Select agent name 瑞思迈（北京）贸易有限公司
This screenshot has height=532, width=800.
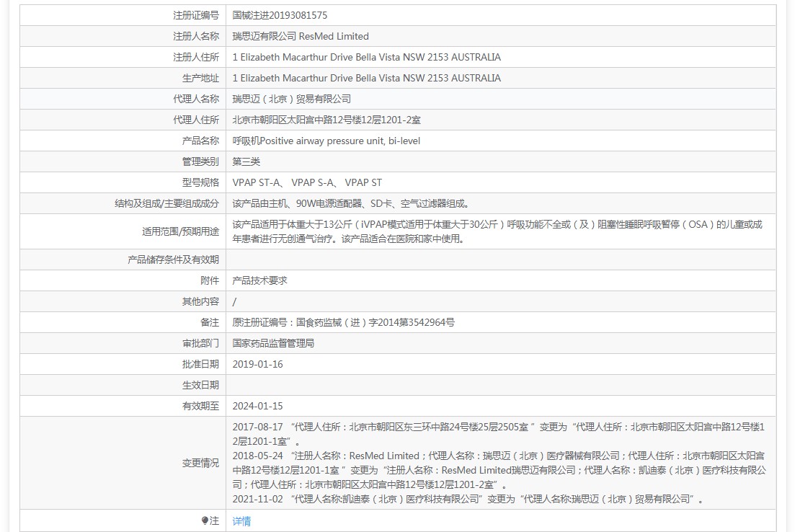291,99
